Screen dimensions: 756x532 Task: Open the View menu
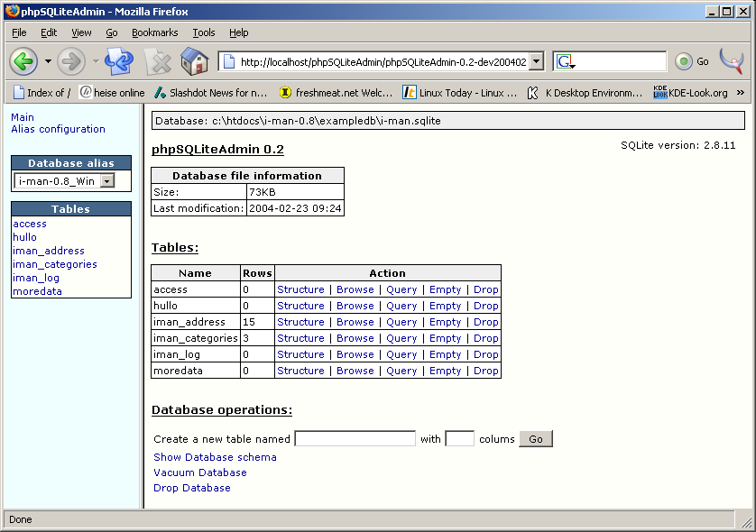[x=81, y=32]
